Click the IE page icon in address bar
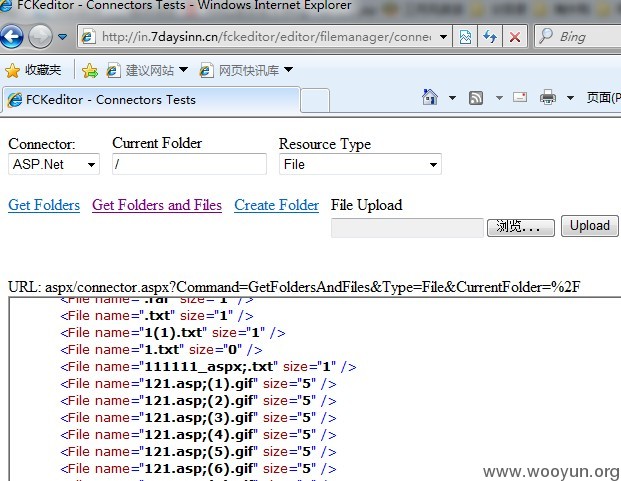The width and height of the screenshot is (621, 481). coord(88,37)
